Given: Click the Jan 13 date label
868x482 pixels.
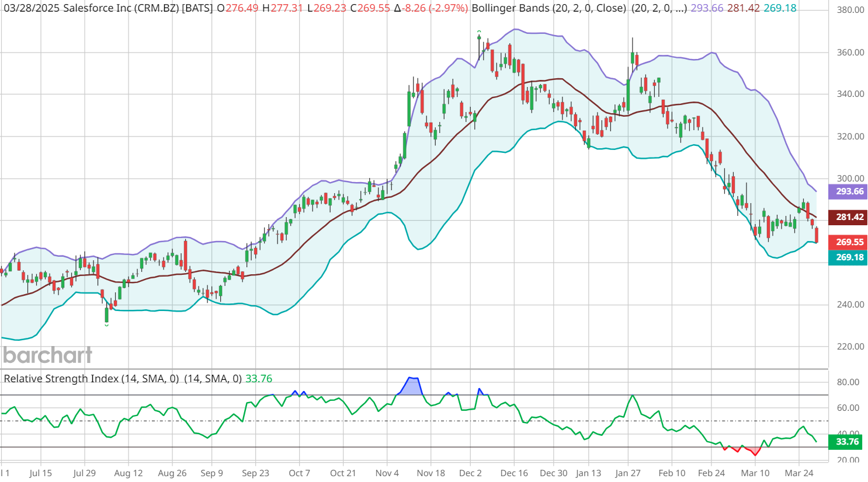Looking at the screenshot, I should (x=588, y=473).
